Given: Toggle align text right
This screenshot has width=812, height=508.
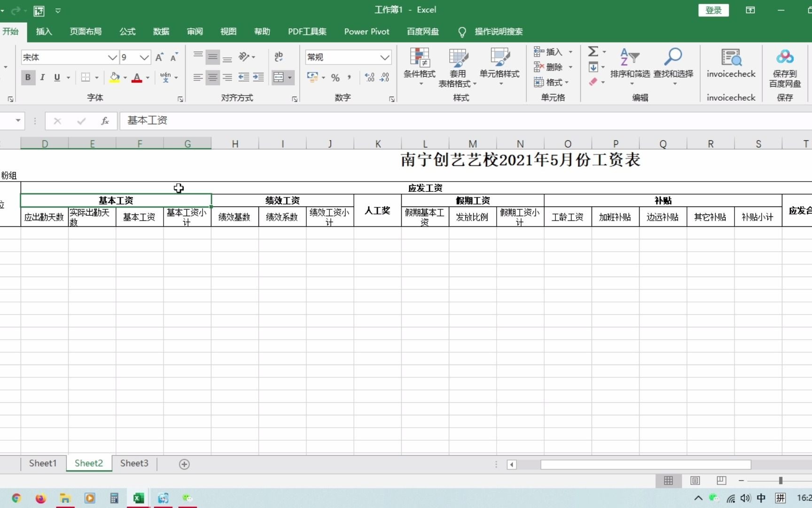Looking at the screenshot, I should pos(227,77).
